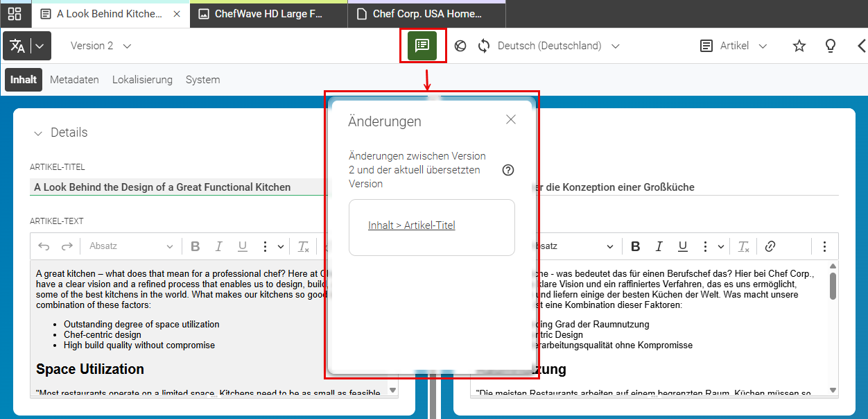
Task: Click the link icon in the right editor
Action: pyautogui.click(x=770, y=246)
